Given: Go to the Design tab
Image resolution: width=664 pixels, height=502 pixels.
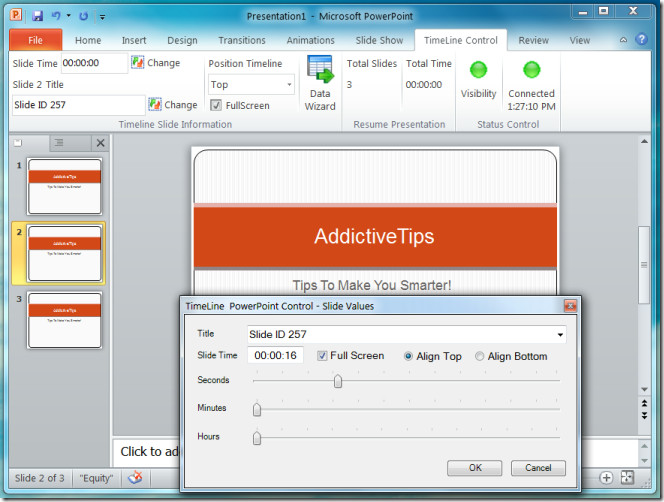Looking at the screenshot, I should point(182,40).
